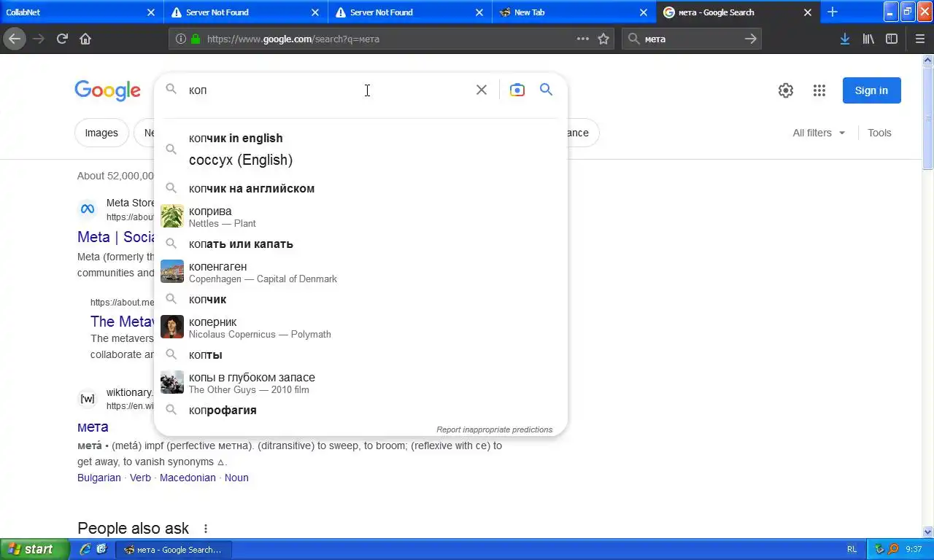
Task: Open the Tools option
Action: 879,133
